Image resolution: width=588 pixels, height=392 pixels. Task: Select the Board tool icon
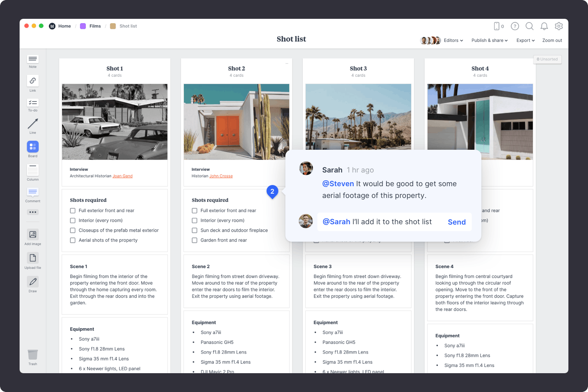pyautogui.click(x=33, y=147)
